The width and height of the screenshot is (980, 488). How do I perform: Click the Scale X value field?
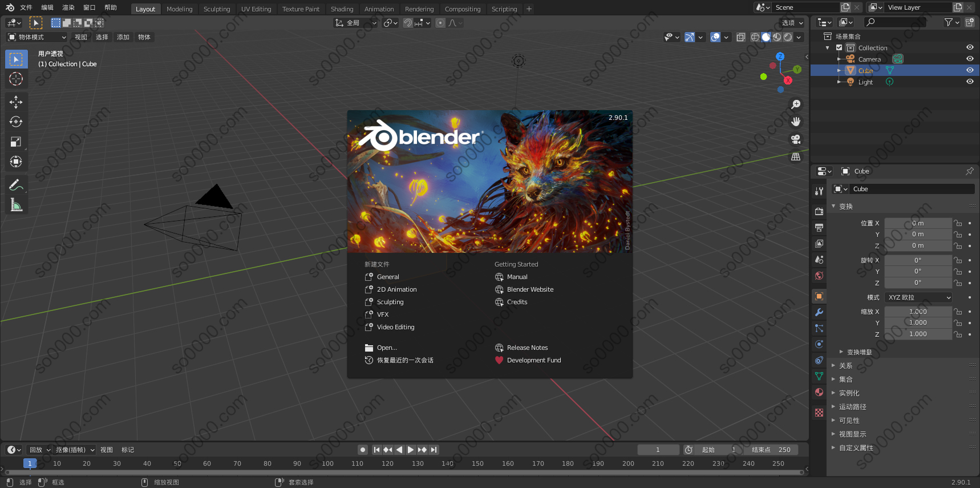[x=918, y=312]
